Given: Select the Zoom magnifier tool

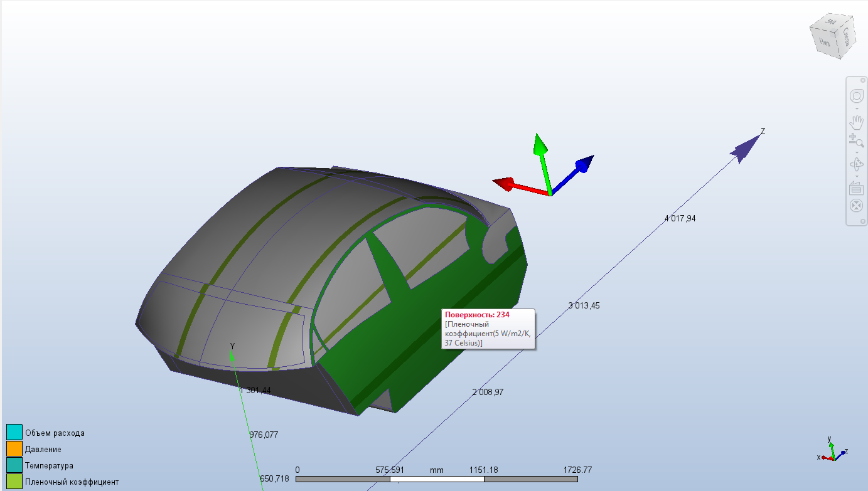Looking at the screenshot, I should 857,141.
